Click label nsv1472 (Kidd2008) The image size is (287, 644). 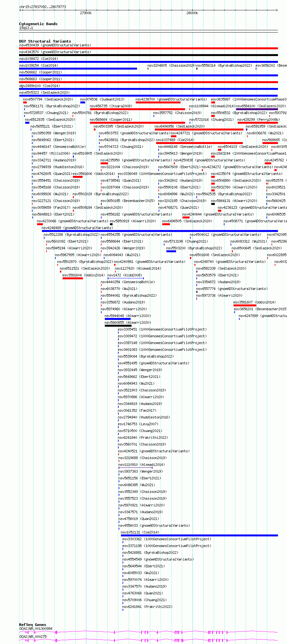coord(125,275)
